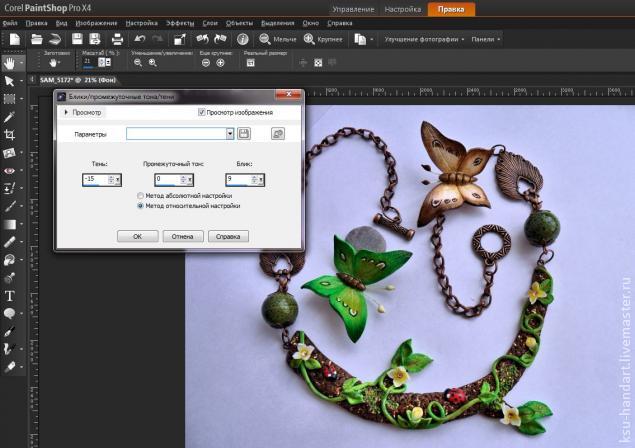
Task: Open the Объекты menu
Action: [239, 23]
